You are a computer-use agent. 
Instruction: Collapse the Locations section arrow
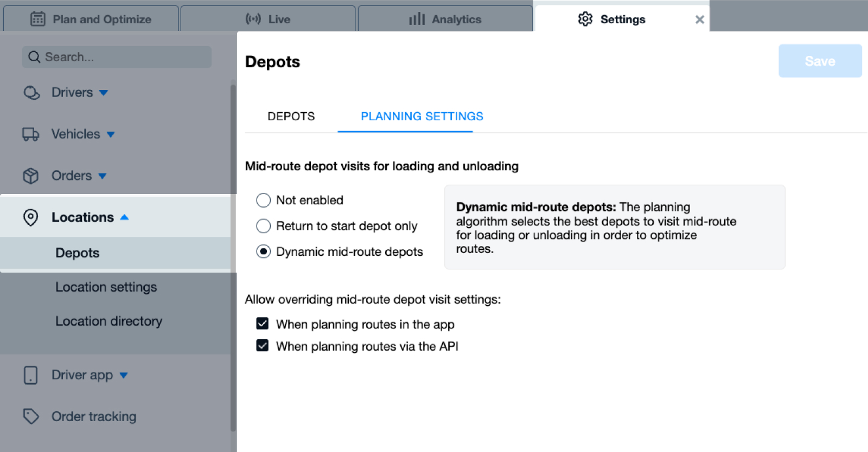[x=124, y=217]
